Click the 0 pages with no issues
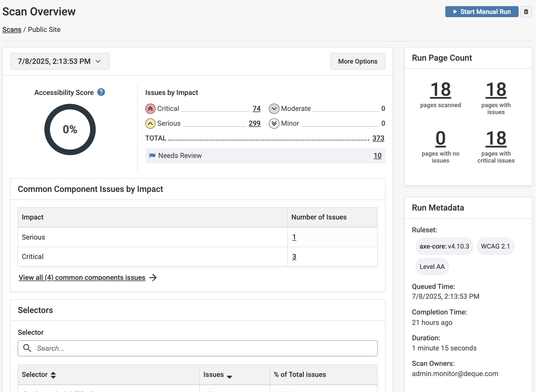Image resolution: width=536 pixels, height=392 pixels. click(x=440, y=139)
